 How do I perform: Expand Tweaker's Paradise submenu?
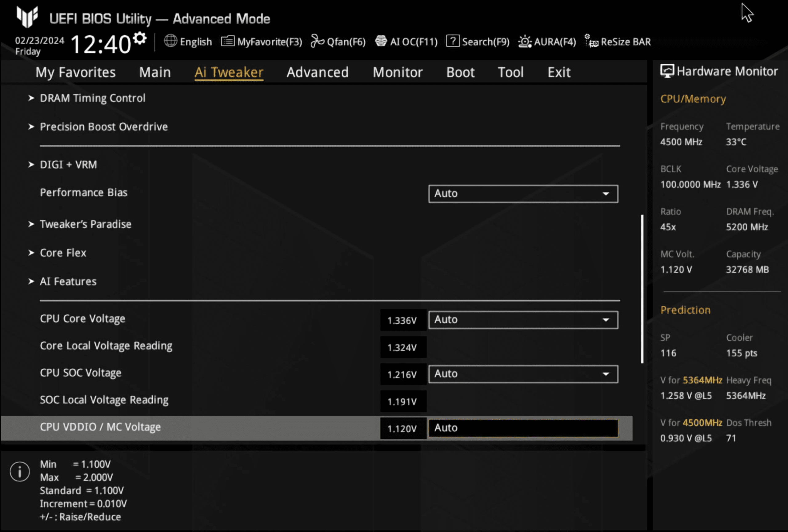click(x=86, y=224)
